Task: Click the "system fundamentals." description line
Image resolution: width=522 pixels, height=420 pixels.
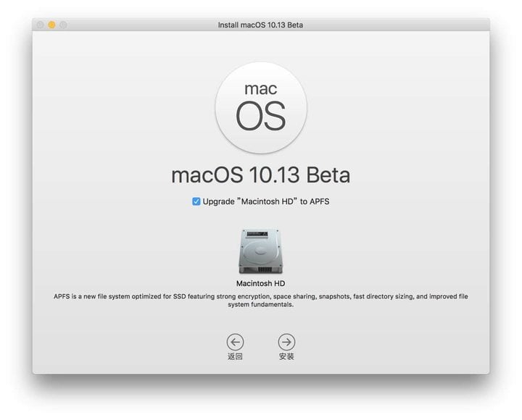Action: (260, 305)
